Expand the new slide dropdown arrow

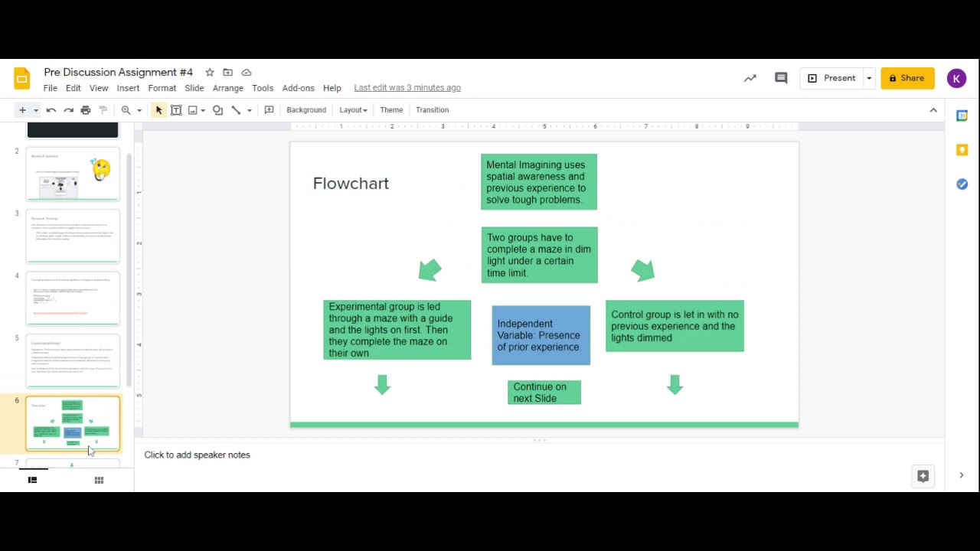(x=36, y=111)
